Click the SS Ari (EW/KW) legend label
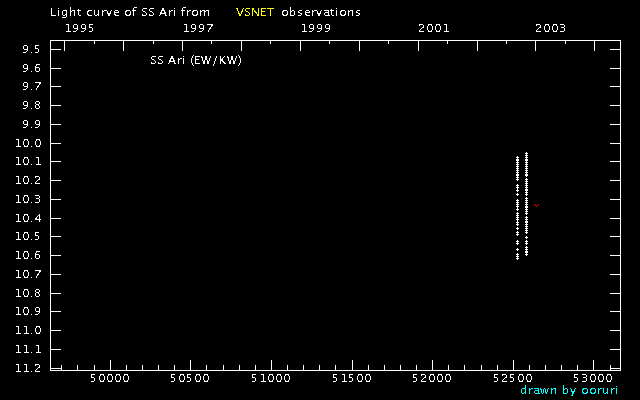 click(196, 60)
